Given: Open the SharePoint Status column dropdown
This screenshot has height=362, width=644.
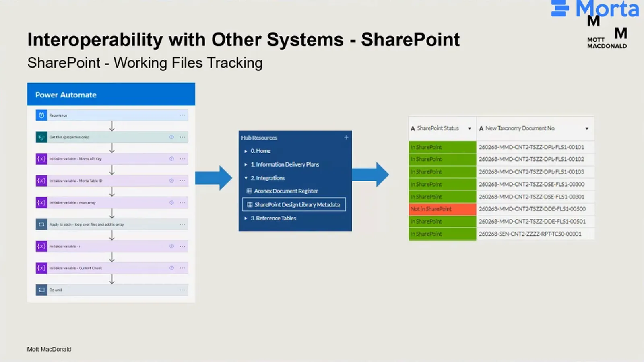Looking at the screenshot, I should tap(469, 128).
